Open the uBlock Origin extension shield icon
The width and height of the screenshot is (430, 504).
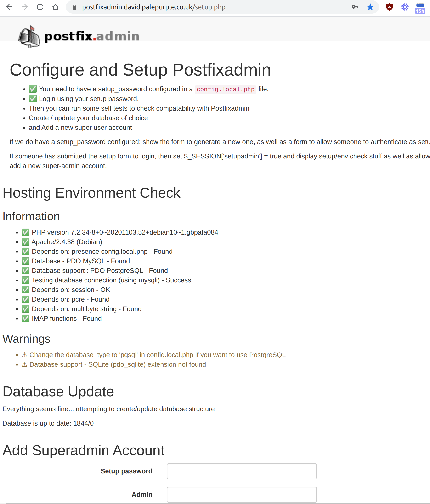(389, 7)
